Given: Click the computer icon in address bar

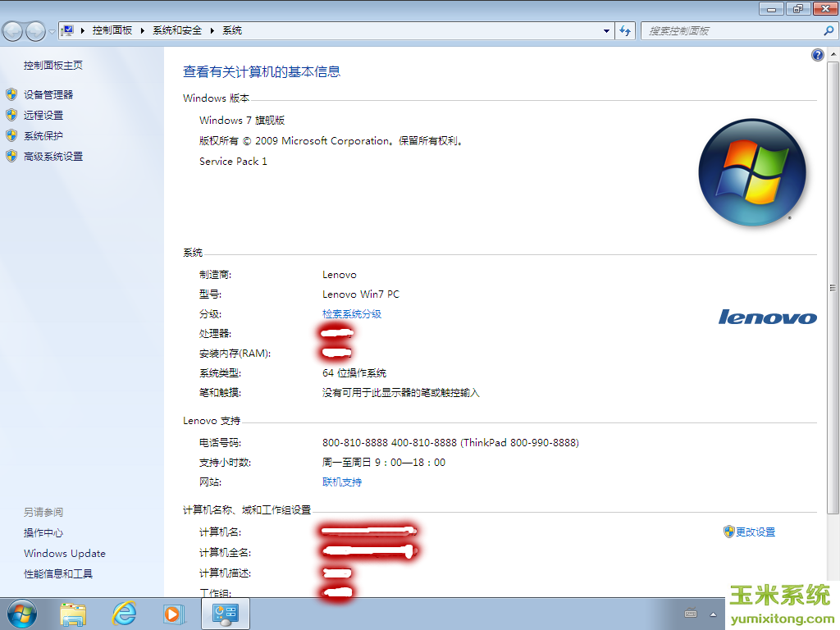Looking at the screenshot, I should coord(67,30).
